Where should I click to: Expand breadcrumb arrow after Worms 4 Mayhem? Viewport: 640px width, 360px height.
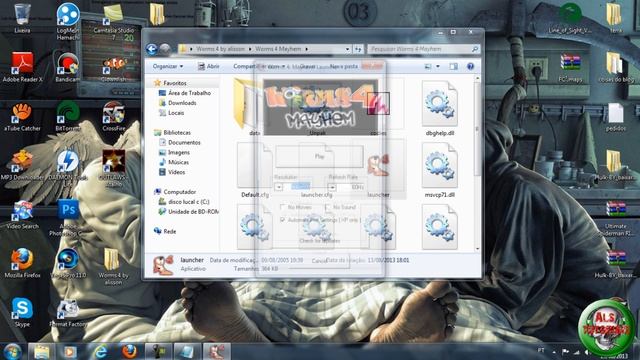[x=307, y=49]
